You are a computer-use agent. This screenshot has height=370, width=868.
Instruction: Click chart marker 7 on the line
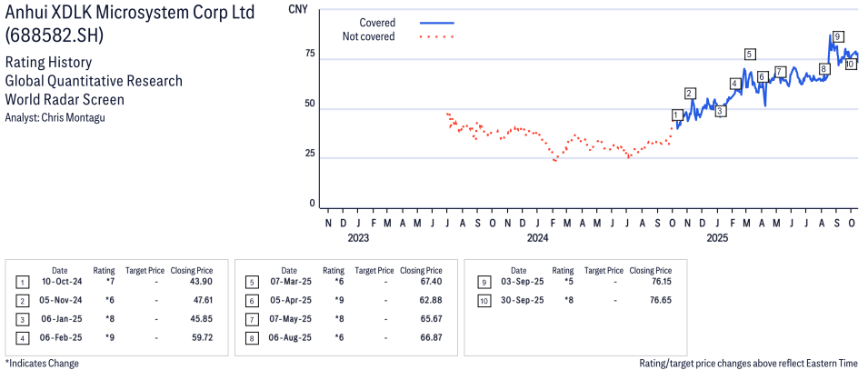[779, 72]
